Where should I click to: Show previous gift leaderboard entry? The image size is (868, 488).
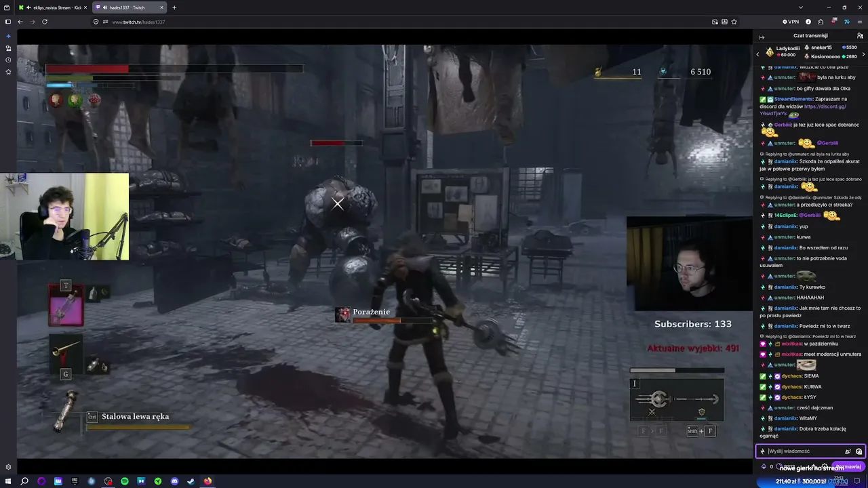point(758,54)
